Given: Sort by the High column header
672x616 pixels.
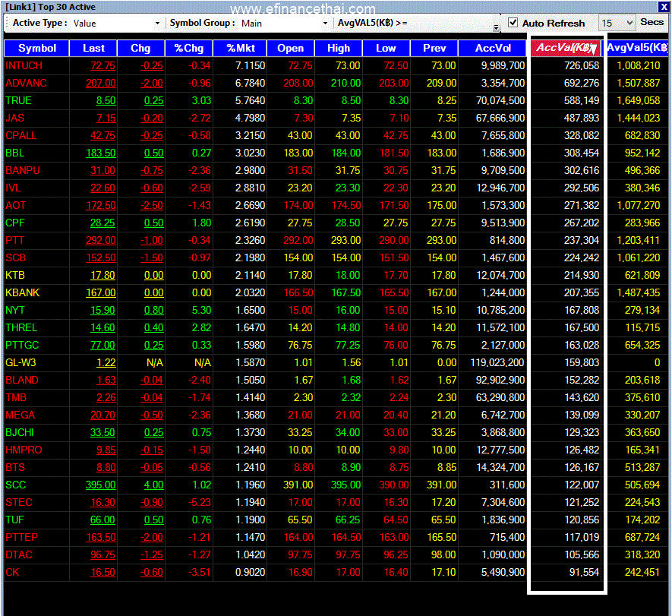Looking at the screenshot, I should point(339,48).
